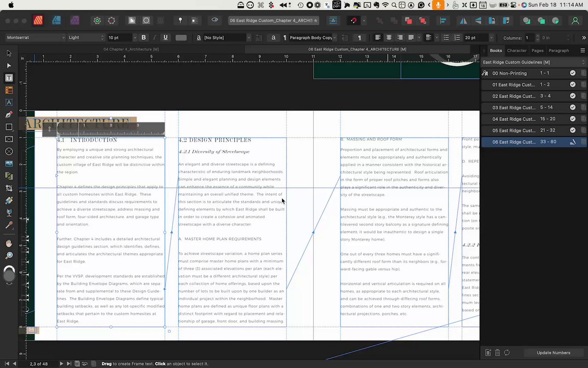Open the 04 Chapter 4_Architecture document tab

(131, 49)
